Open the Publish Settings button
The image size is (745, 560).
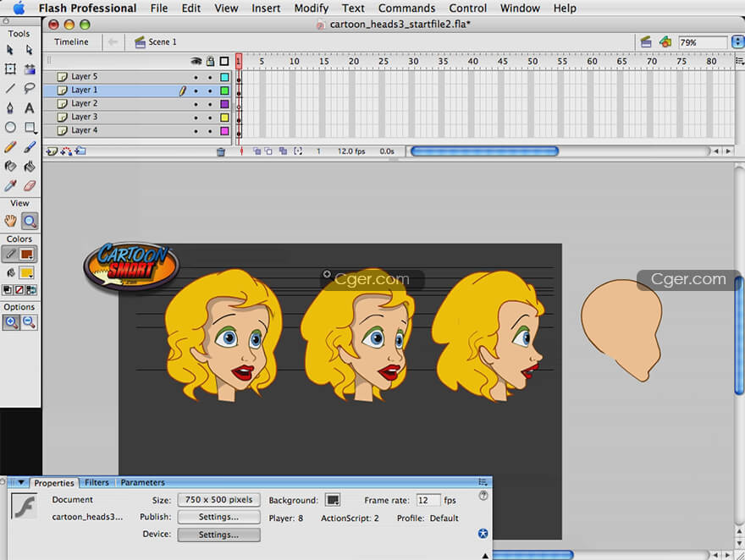click(219, 517)
